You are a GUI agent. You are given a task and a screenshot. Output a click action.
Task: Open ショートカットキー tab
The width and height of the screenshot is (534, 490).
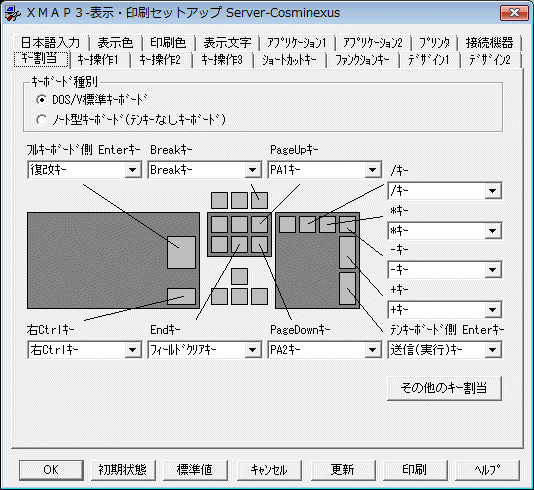(289, 60)
